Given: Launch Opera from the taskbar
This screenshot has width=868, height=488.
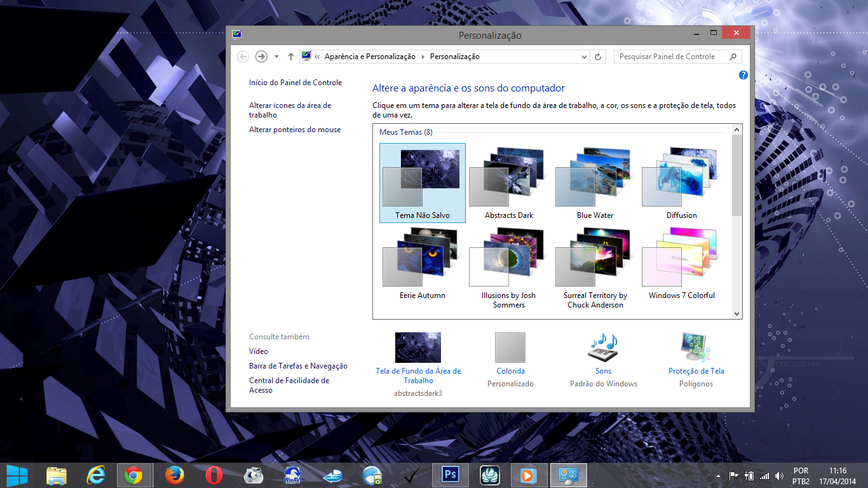Looking at the screenshot, I should [x=214, y=475].
